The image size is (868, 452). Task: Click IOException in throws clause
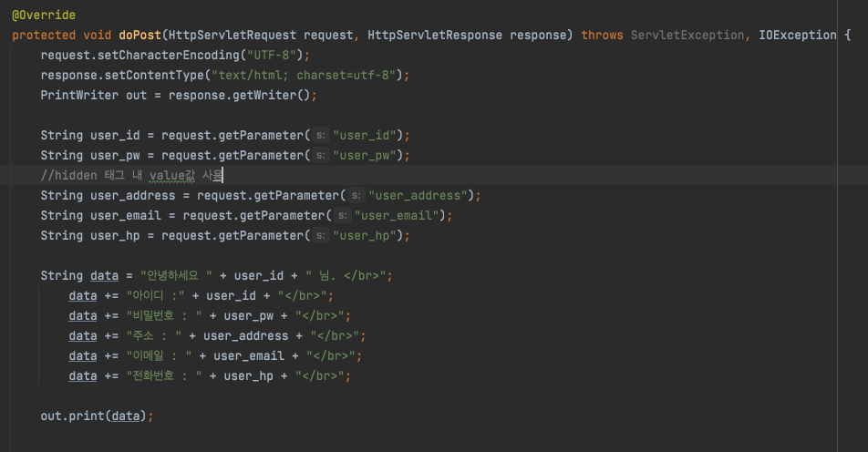(798, 35)
